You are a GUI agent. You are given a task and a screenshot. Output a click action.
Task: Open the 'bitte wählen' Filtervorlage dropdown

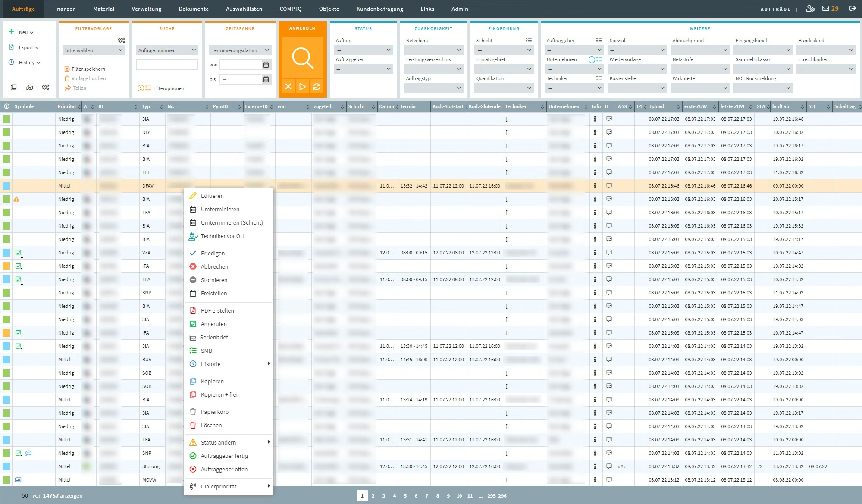coord(94,50)
